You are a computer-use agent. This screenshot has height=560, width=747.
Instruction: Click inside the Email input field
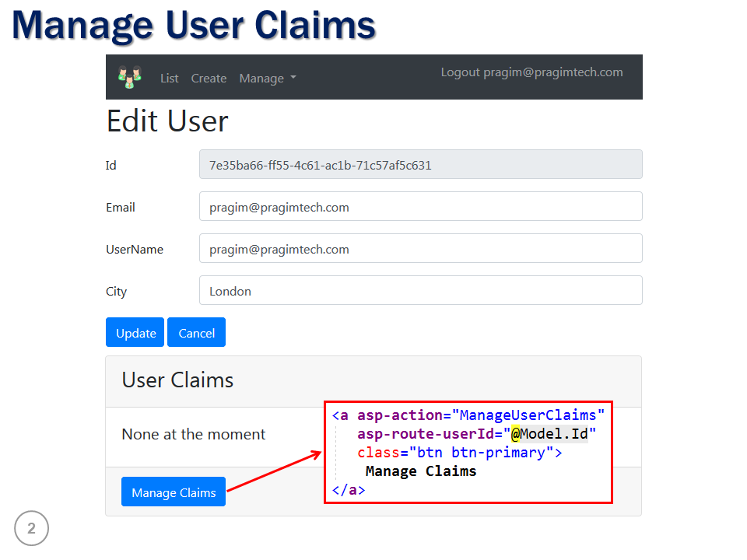pyautogui.click(x=420, y=206)
